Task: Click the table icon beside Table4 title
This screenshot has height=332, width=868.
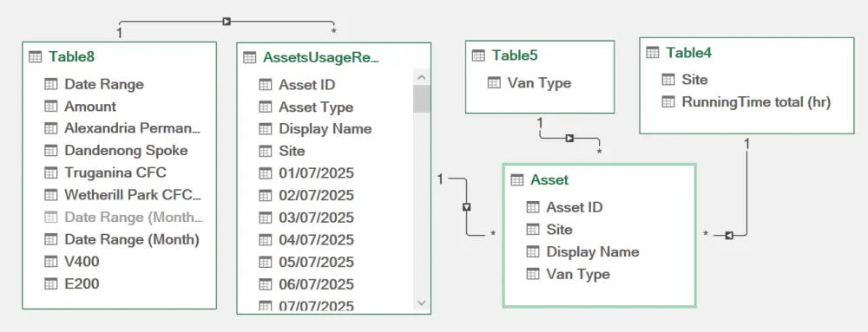Action: [x=653, y=53]
